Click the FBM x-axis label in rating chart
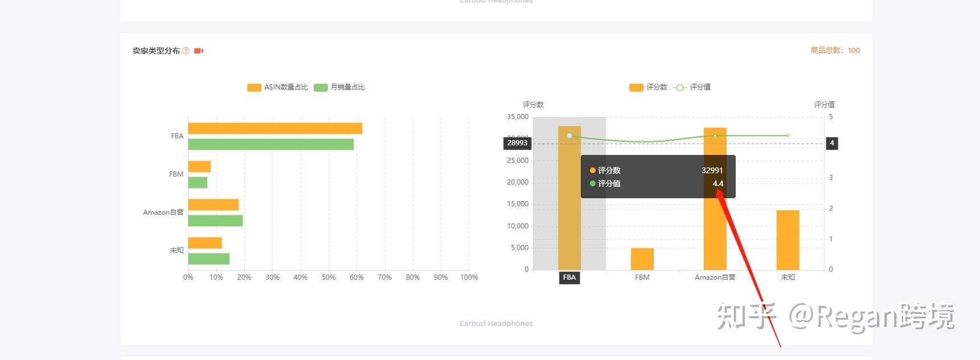 [x=642, y=277]
